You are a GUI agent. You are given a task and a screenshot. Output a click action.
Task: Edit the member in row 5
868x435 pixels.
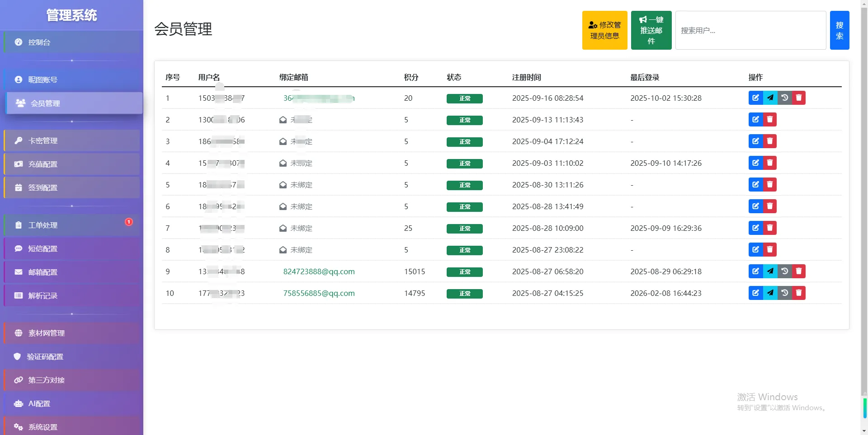pyautogui.click(x=755, y=185)
